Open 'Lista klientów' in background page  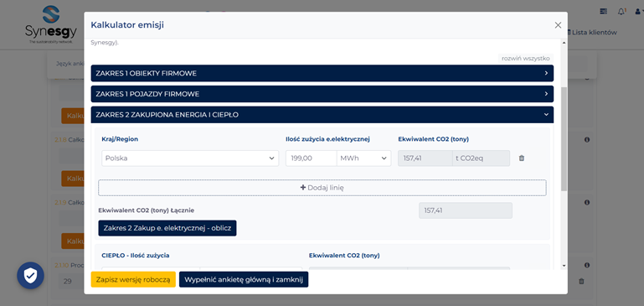[592, 32]
